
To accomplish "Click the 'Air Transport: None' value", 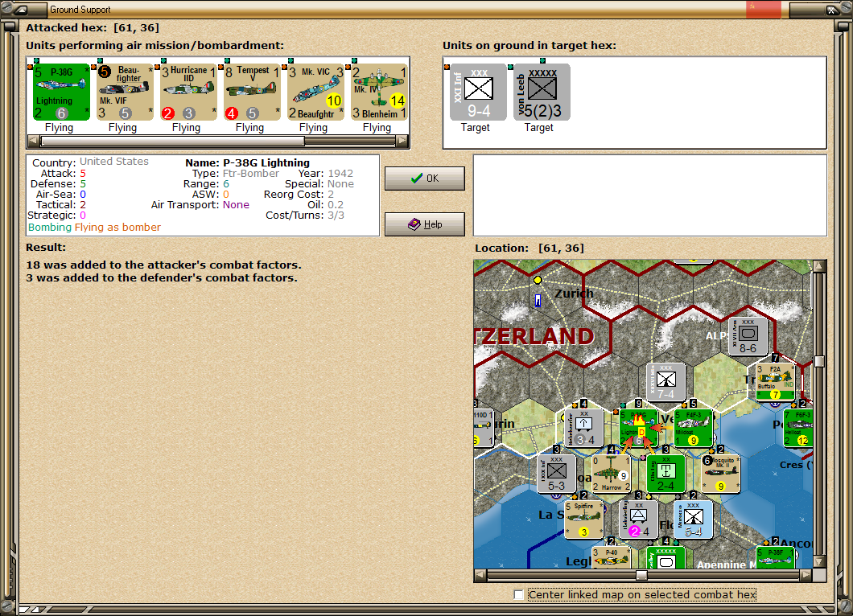I will (236, 205).
